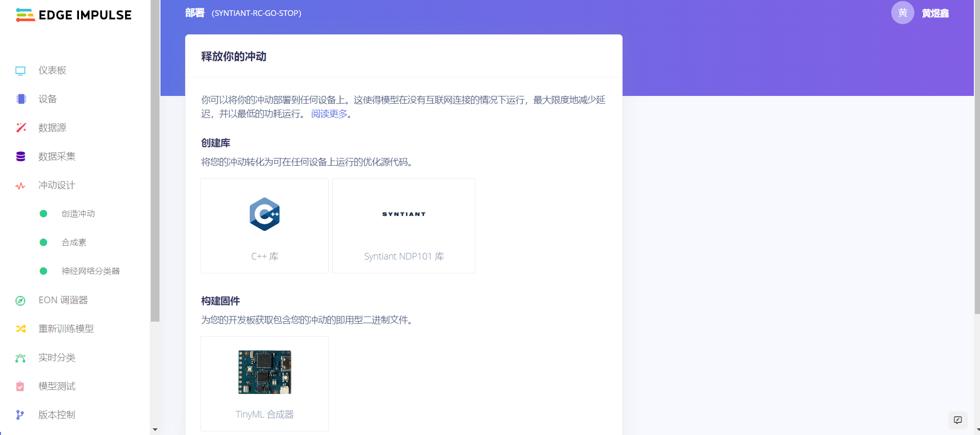Image resolution: width=980 pixels, height=435 pixels.
Task: Go to 数据源 page
Action: [x=52, y=128]
